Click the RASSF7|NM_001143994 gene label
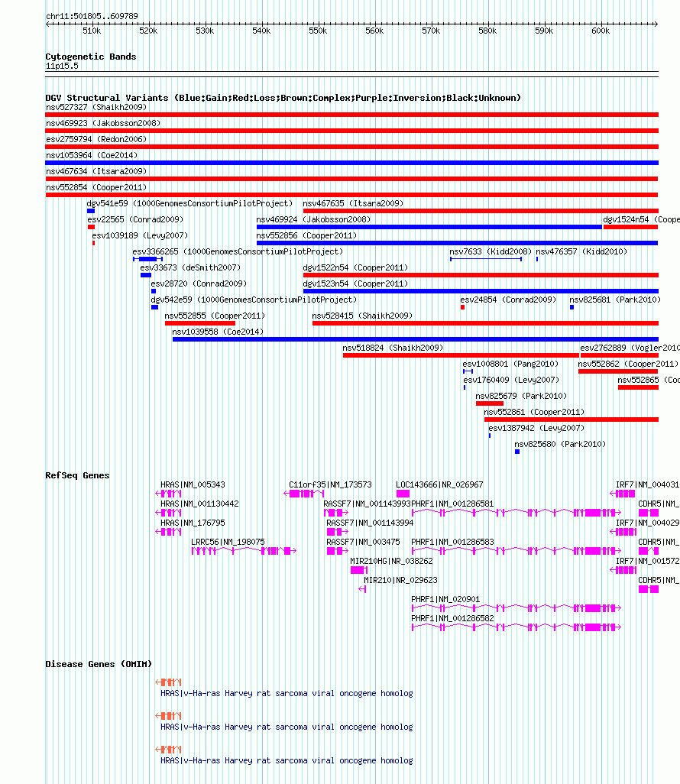Image resolution: width=680 pixels, height=784 pixels. (370, 523)
